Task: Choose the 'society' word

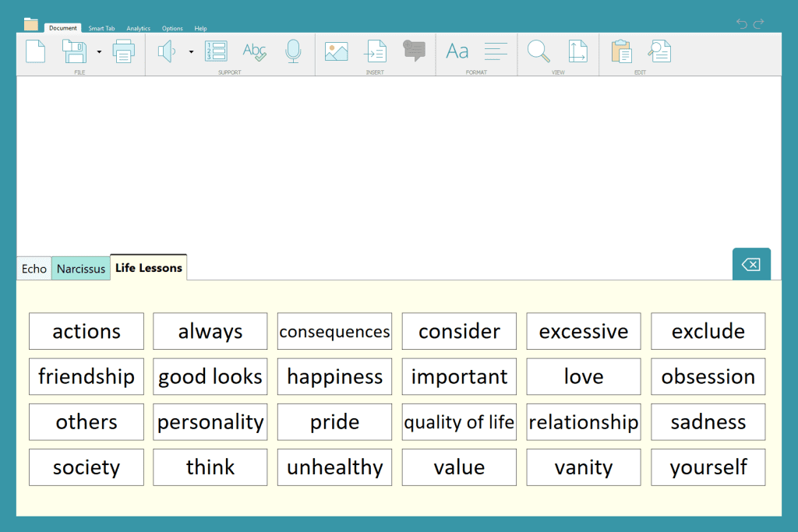Action: pos(87,467)
